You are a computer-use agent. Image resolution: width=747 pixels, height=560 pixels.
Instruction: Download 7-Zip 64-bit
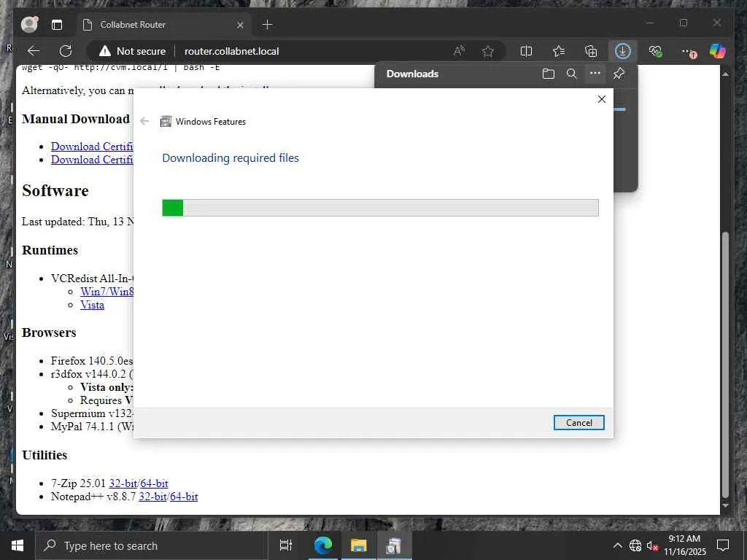click(x=155, y=483)
